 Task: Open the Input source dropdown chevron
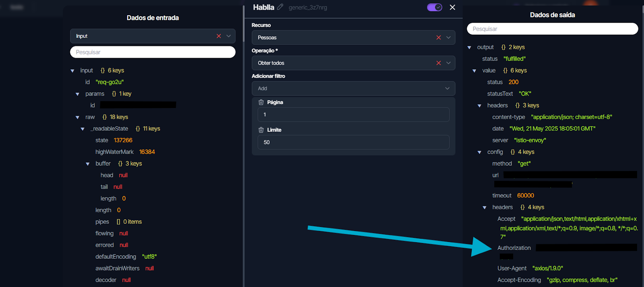pos(229,36)
